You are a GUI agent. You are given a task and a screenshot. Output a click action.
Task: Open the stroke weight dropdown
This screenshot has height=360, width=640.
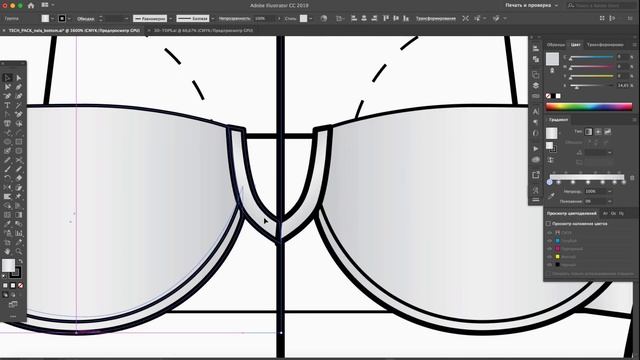pyautogui.click(x=126, y=19)
